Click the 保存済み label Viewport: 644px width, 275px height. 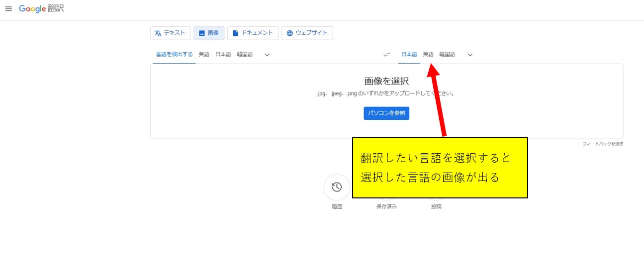point(386,206)
